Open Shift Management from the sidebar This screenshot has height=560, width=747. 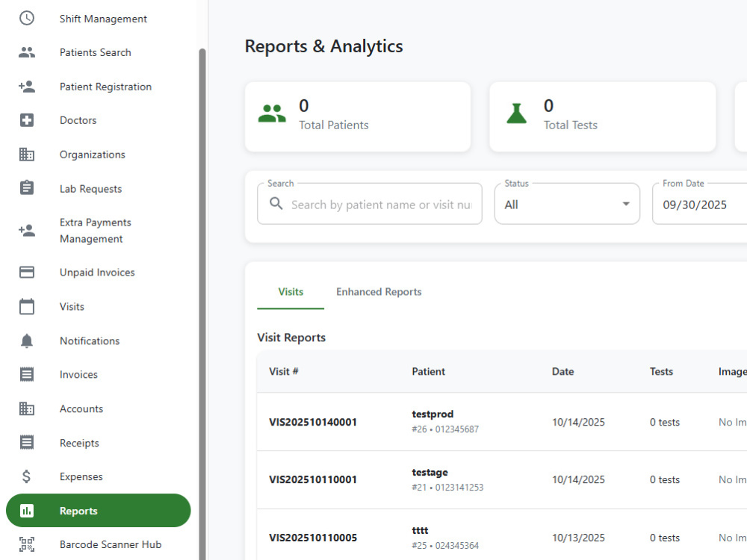[x=103, y=19]
